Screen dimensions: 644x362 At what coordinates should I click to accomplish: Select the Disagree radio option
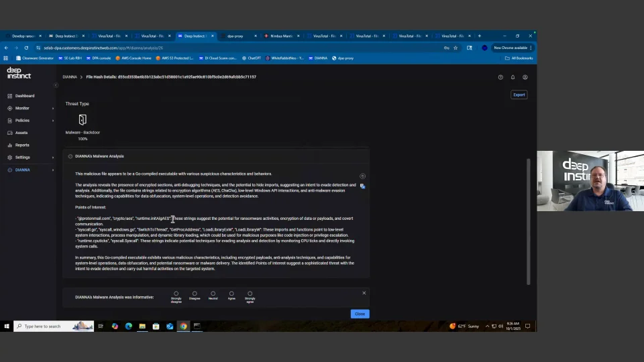(195, 294)
